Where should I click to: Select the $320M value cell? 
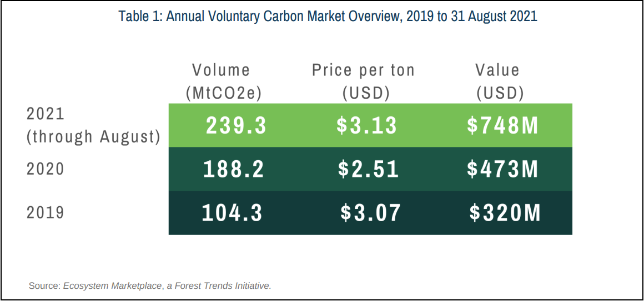point(505,213)
